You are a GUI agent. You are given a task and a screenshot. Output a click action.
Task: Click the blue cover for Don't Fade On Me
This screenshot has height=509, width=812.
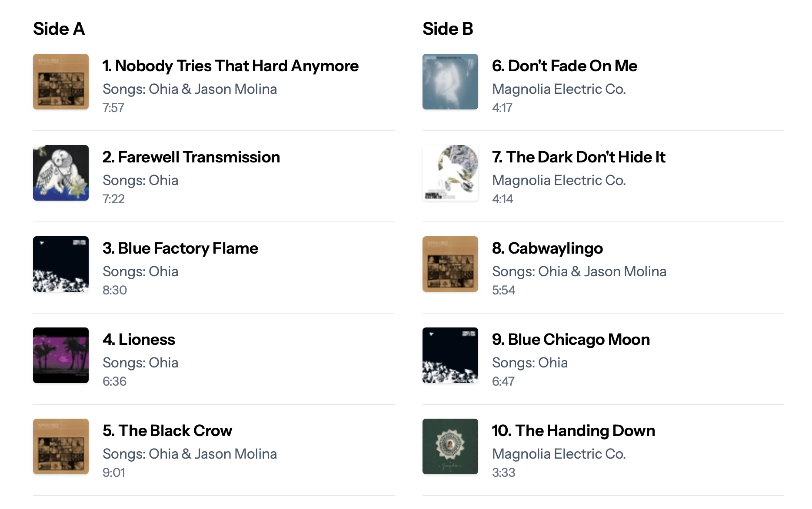[450, 82]
